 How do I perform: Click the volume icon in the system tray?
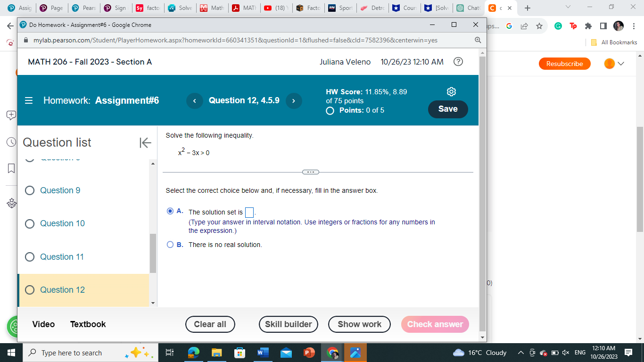pyautogui.click(x=565, y=353)
